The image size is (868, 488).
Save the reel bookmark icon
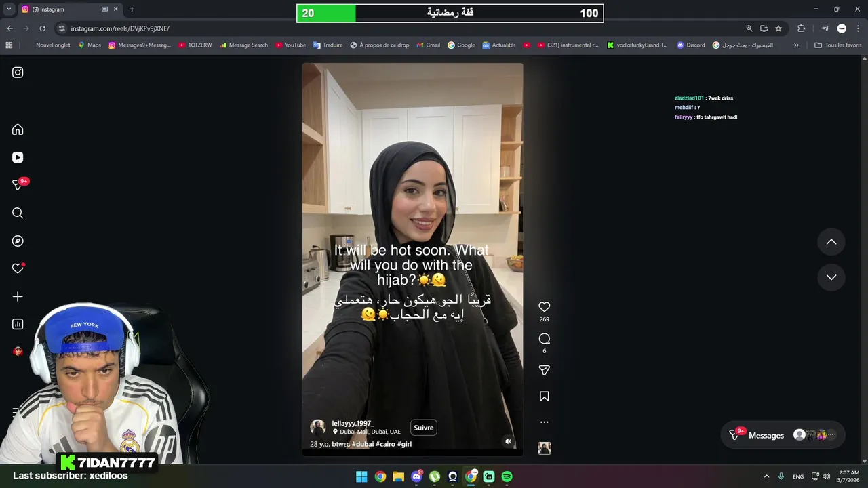[x=544, y=396]
